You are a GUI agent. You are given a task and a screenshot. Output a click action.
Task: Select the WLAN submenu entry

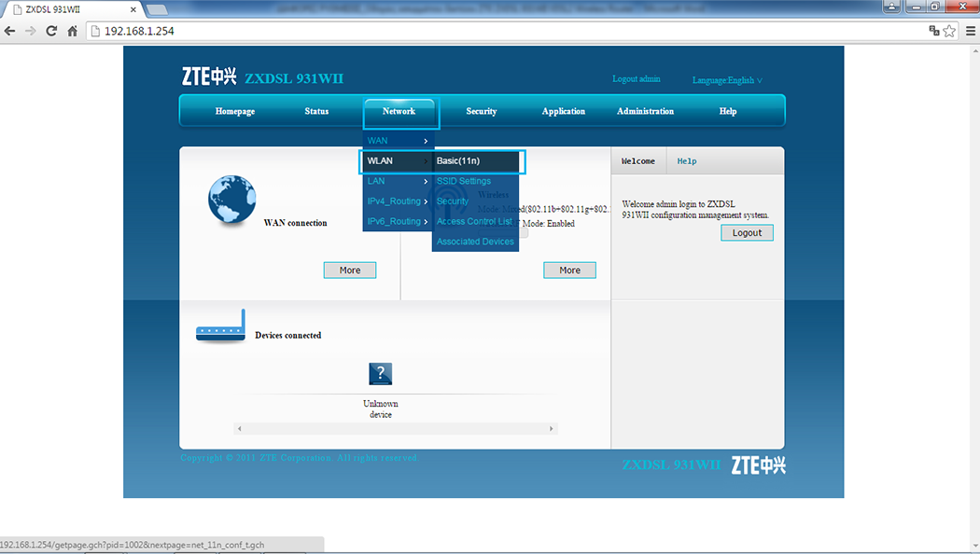(x=398, y=160)
